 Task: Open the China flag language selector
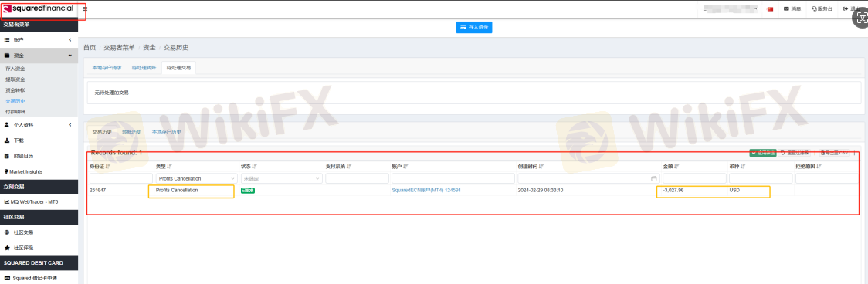click(770, 8)
